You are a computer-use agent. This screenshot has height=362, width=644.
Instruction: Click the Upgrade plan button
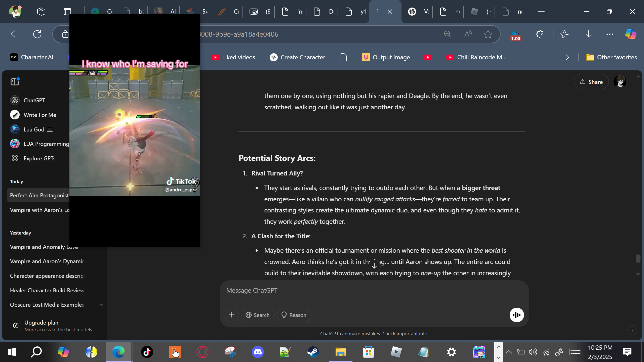(x=52, y=326)
